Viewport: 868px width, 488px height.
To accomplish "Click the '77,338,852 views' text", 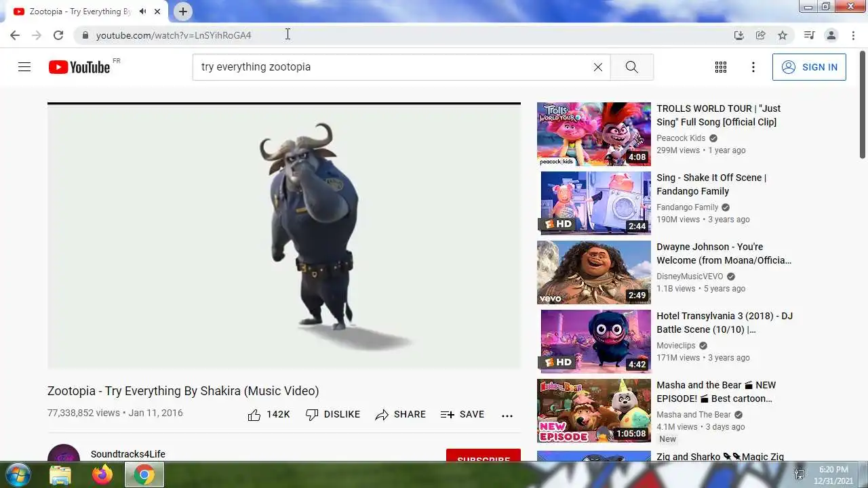I will coord(83,413).
